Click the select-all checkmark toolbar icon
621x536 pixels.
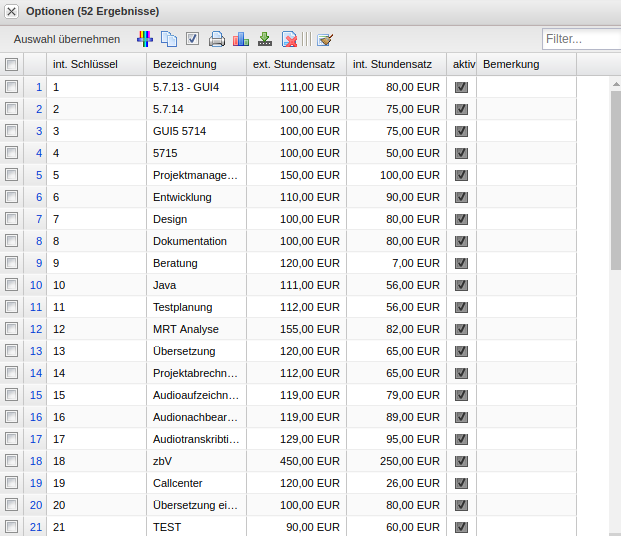(x=193, y=40)
